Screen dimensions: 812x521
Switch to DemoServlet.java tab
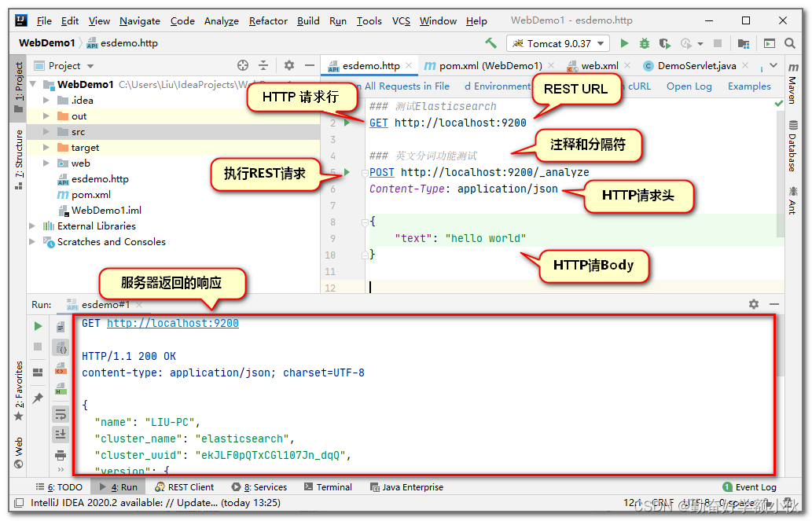coord(696,66)
